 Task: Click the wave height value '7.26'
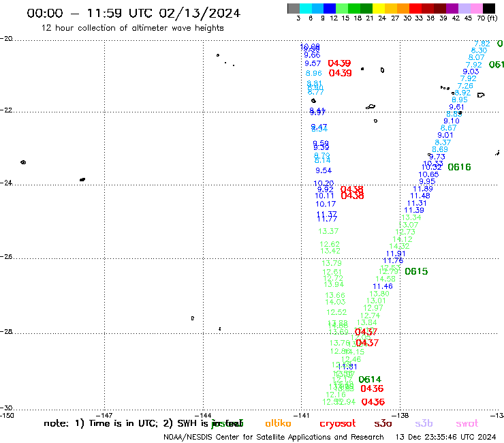(x=465, y=87)
